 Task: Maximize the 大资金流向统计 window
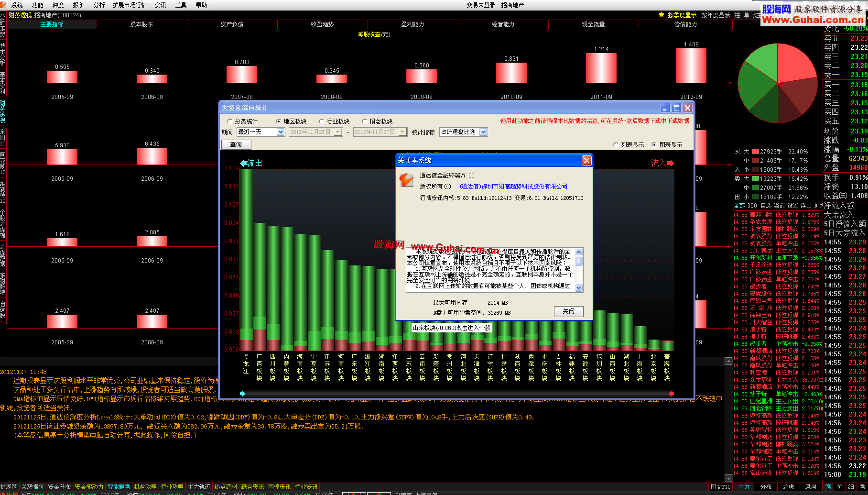pos(676,108)
